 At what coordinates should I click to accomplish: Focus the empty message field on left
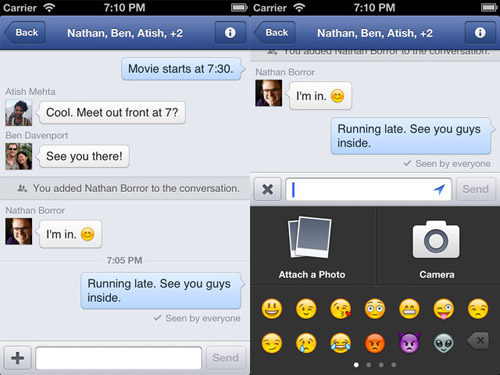pos(119,358)
